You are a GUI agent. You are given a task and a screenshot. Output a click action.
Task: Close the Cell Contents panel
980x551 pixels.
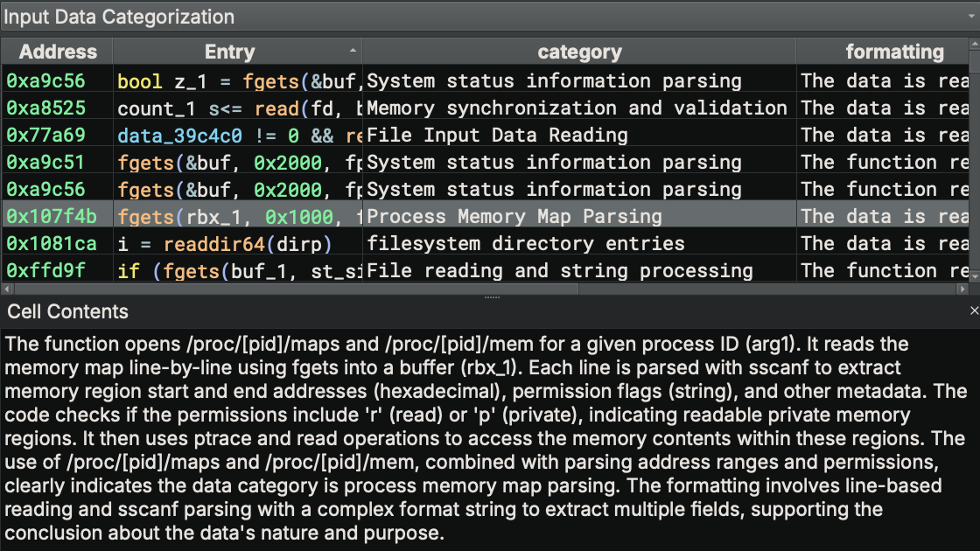click(974, 310)
